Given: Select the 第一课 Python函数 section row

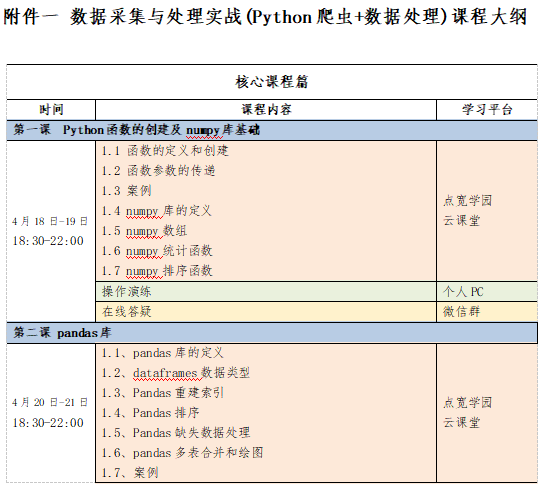Looking at the screenshot, I should (272, 130).
